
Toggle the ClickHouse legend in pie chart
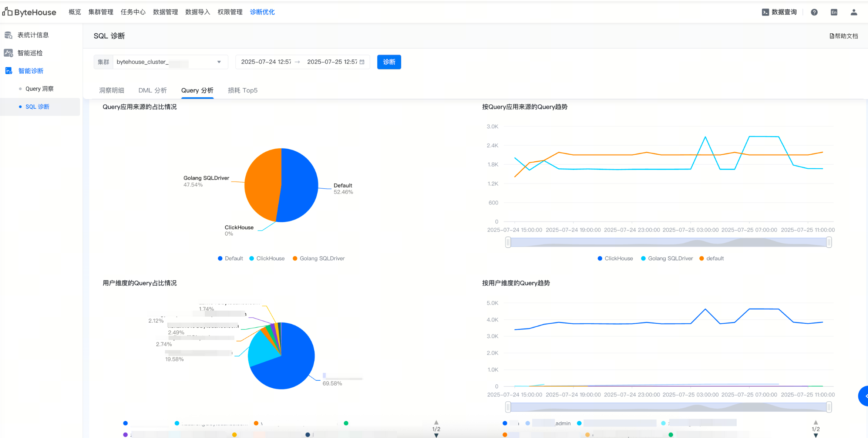click(x=267, y=259)
